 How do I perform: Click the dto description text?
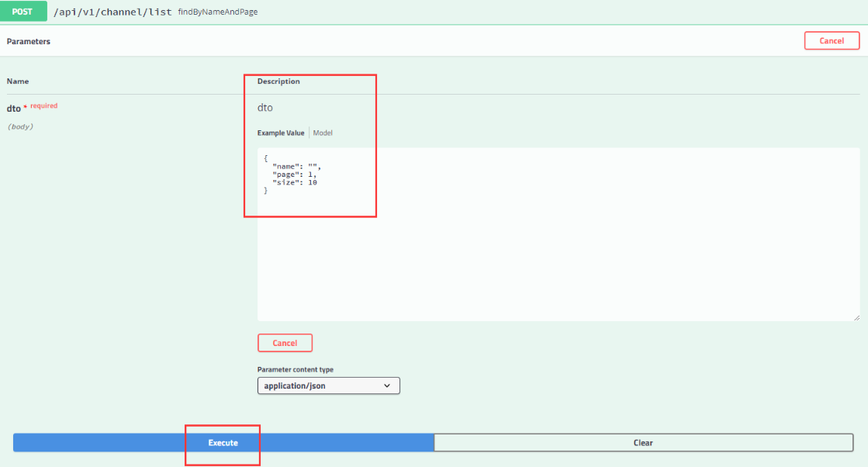point(265,108)
